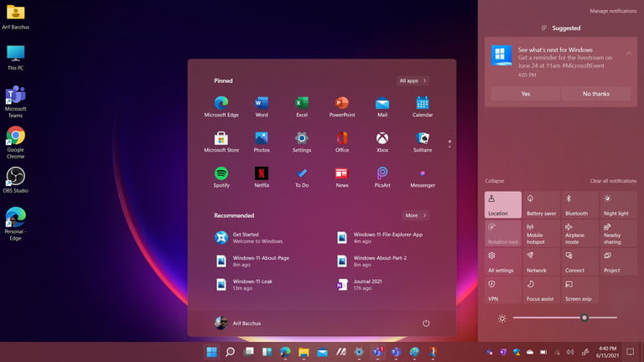Turn on Bluetooth quick action
The width and height of the screenshot is (644, 362).
(x=576, y=204)
